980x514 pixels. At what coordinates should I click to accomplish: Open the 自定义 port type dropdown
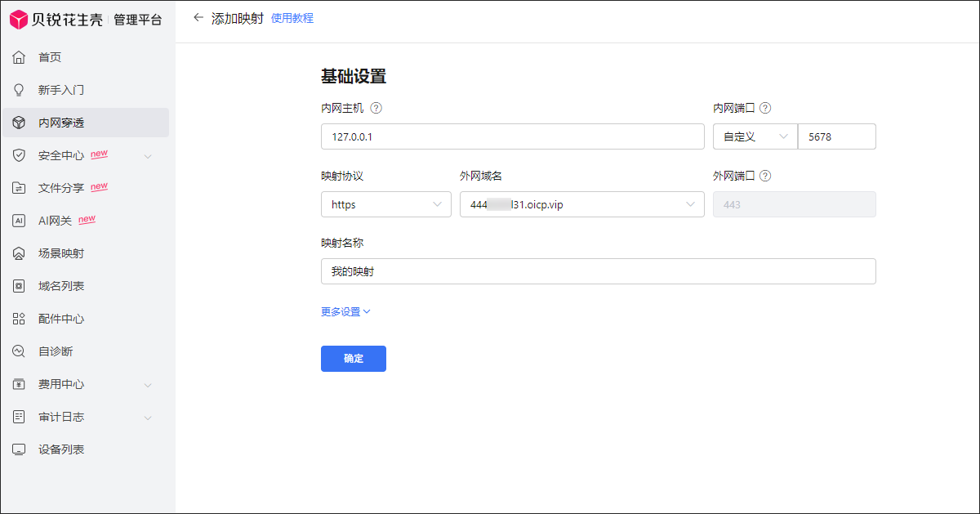pos(755,136)
